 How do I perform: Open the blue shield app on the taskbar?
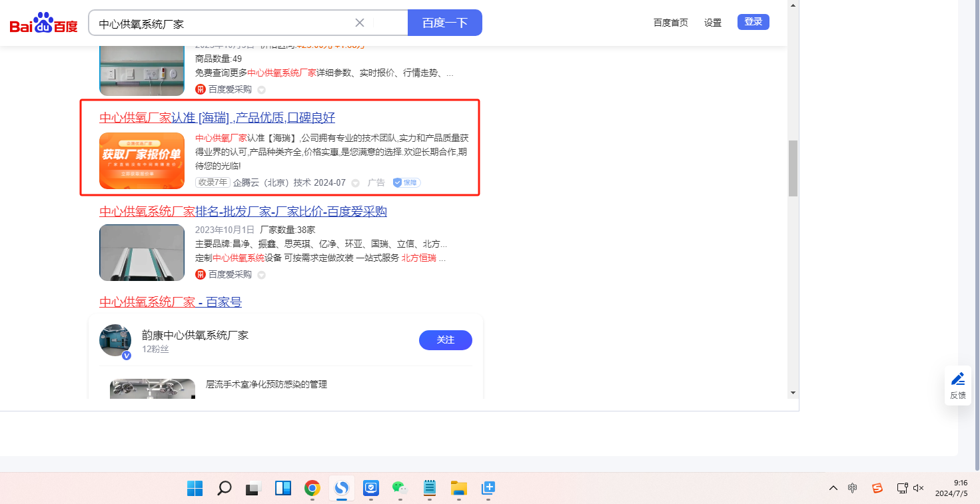pyautogui.click(x=370, y=488)
